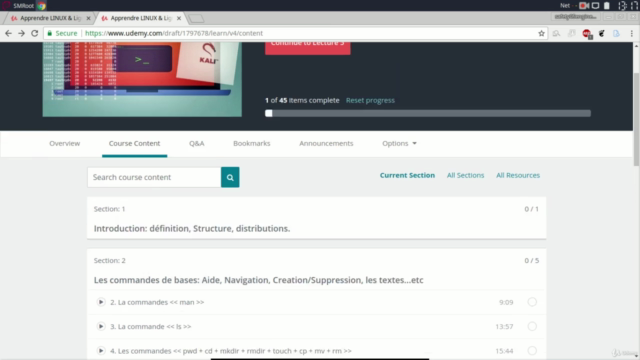Viewport: 640px width, 360px height.
Task: Open the Options dropdown
Action: (x=399, y=143)
